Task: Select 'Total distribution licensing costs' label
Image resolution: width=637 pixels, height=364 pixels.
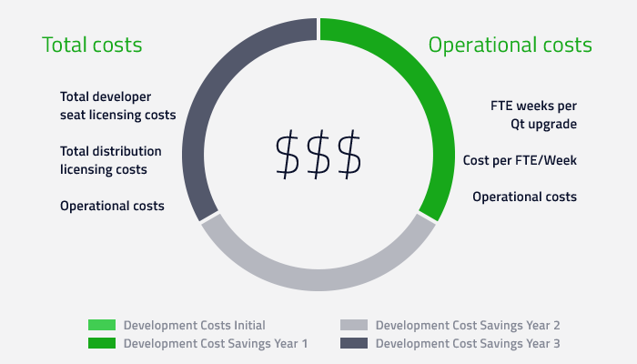Action: [111, 159]
